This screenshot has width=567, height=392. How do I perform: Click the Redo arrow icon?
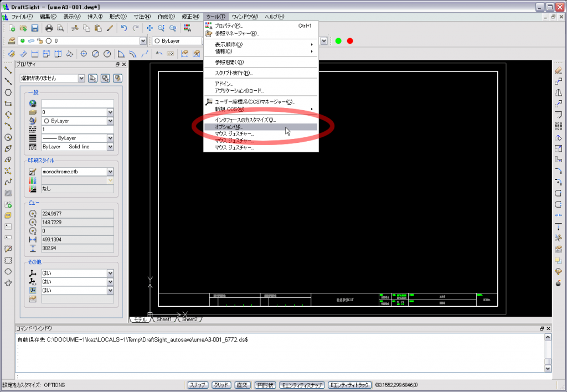pyautogui.click(x=136, y=28)
